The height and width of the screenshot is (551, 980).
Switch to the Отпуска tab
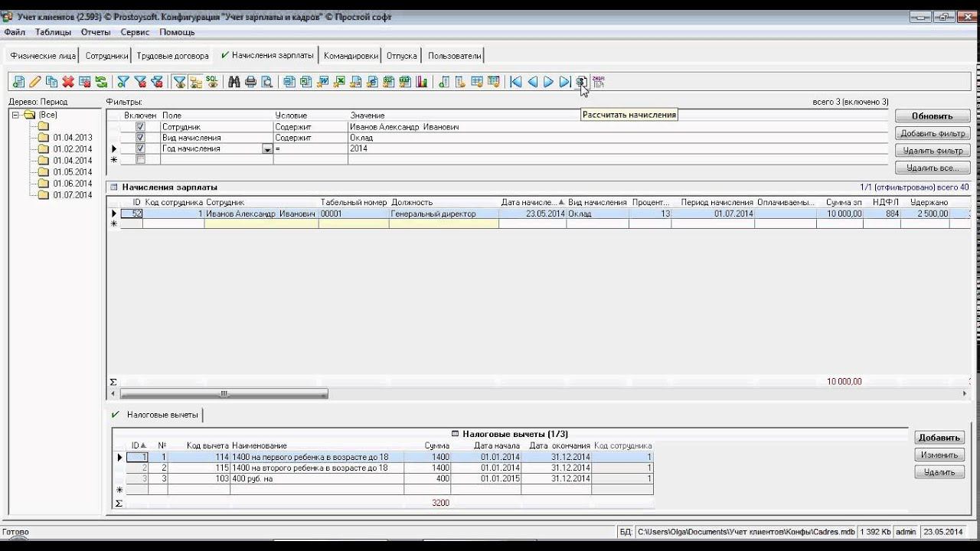pyautogui.click(x=401, y=56)
